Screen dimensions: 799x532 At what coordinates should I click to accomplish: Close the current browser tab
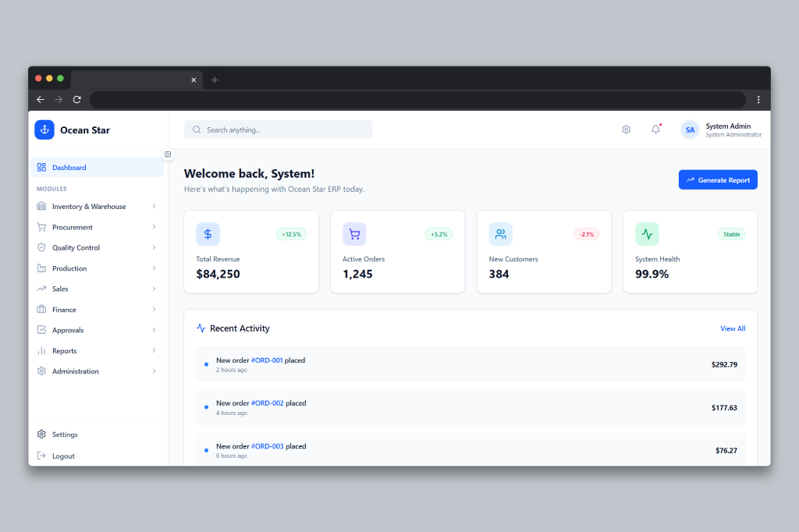coord(194,80)
